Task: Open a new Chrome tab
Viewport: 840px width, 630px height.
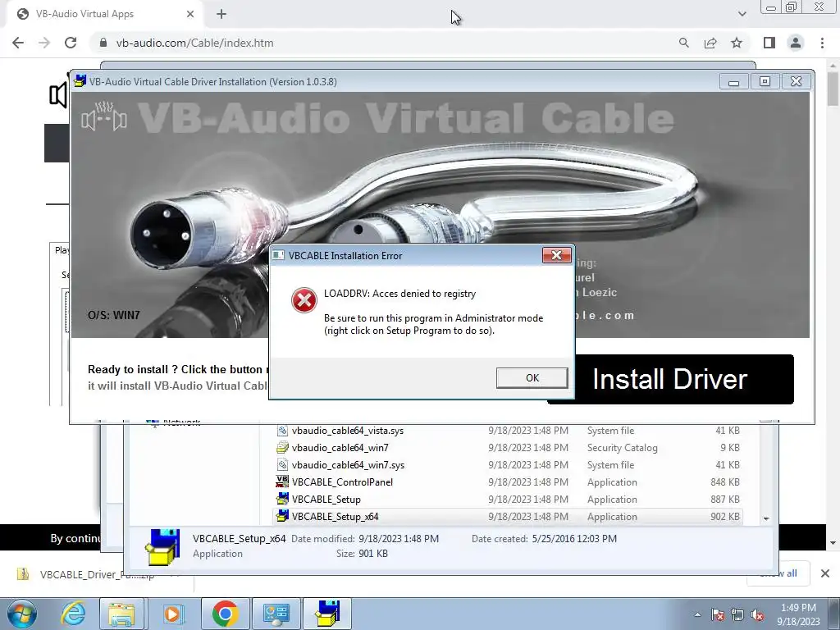Action: pos(221,14)
